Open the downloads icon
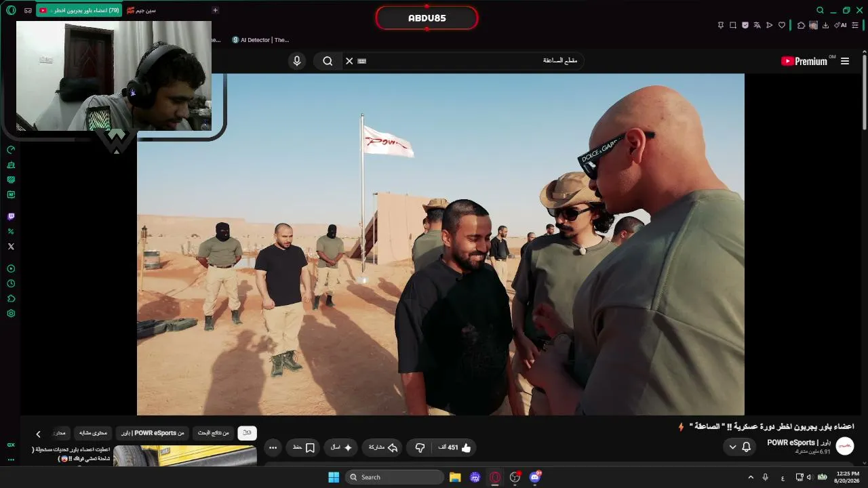 825,25
